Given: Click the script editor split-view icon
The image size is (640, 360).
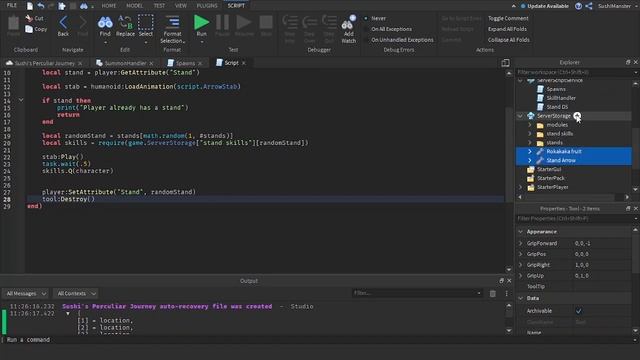Looking at the screenshot, I should [x=505, y=62].
